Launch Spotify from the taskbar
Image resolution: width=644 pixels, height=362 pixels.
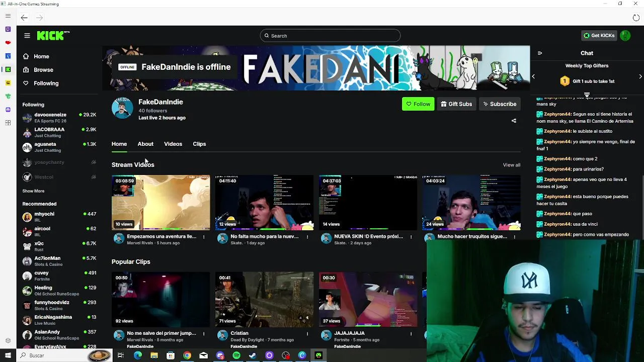pyautogui.click(x=236, y=355)
